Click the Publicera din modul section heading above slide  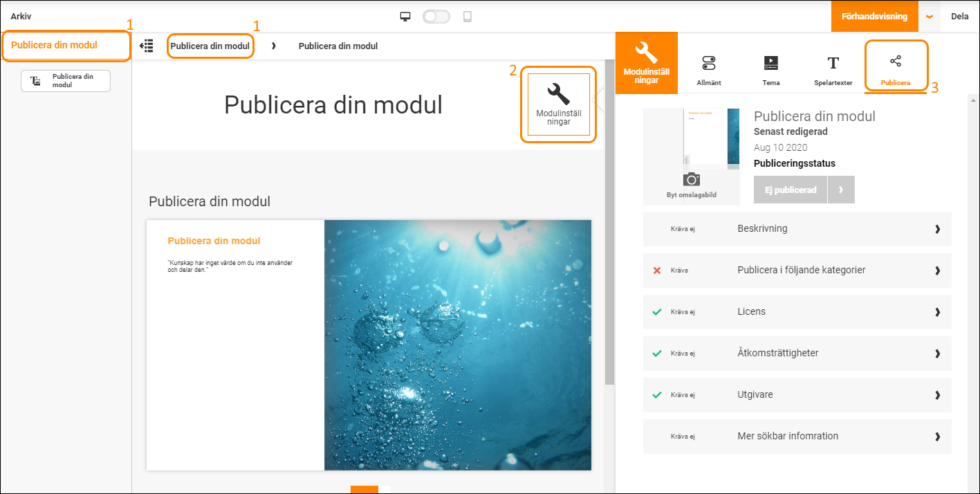pyautogui.click(x=210, y=201)
